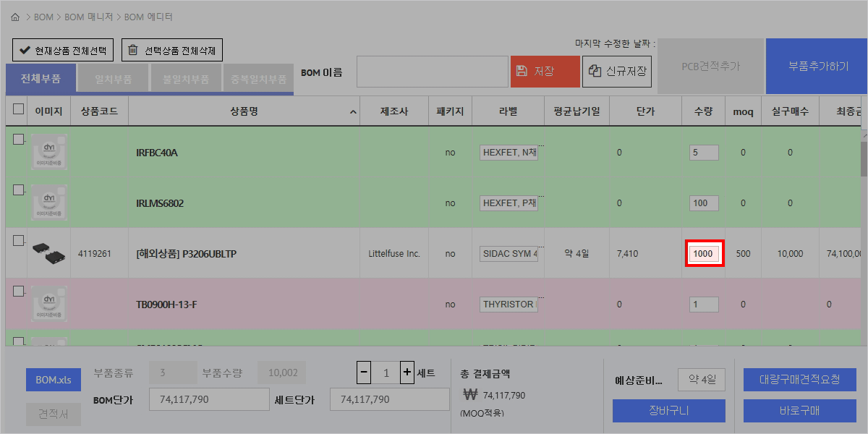
Task: Check the TB0900H-13-F row checkbox
Action: [19, 292]
